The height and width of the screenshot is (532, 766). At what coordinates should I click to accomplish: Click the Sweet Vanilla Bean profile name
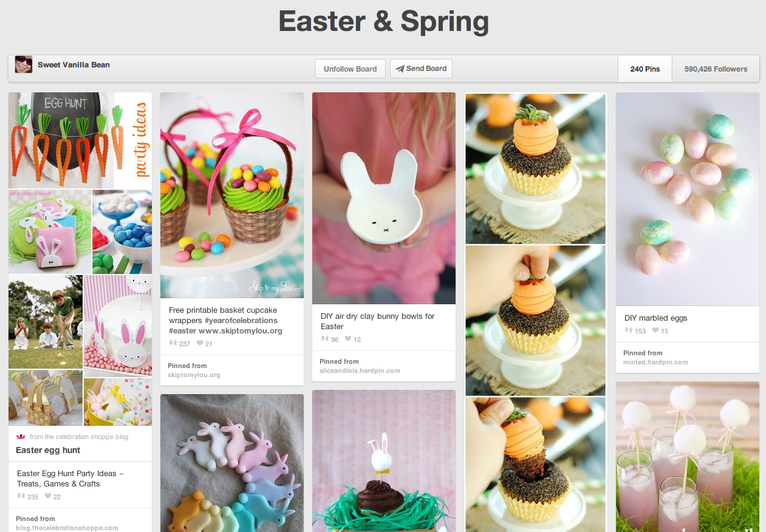coord(74,64)
